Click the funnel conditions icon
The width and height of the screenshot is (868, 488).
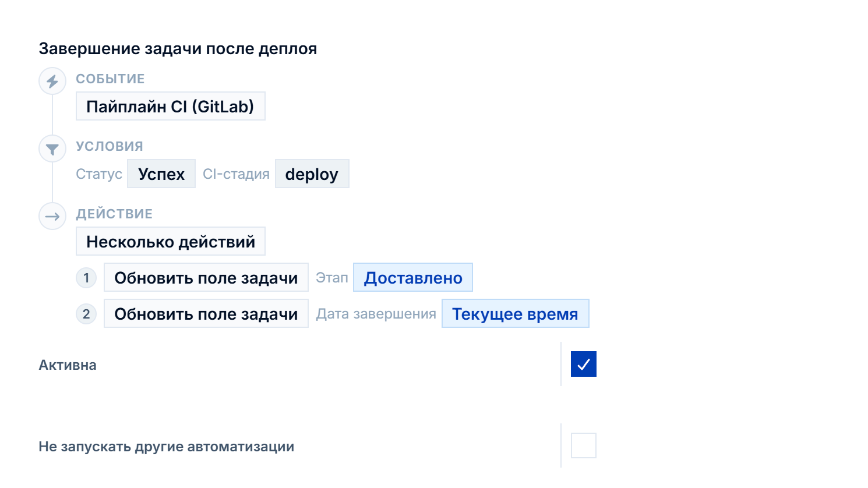pyautogui.click(x=52, y=149)
